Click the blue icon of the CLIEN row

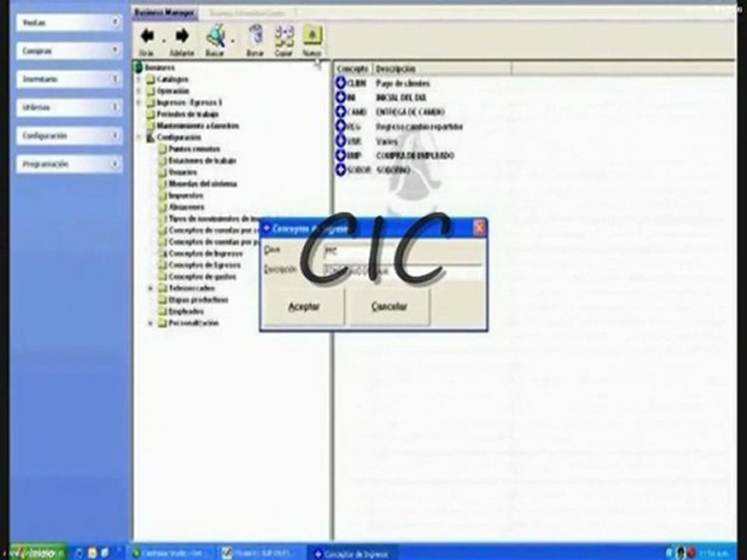pos(341,83)
